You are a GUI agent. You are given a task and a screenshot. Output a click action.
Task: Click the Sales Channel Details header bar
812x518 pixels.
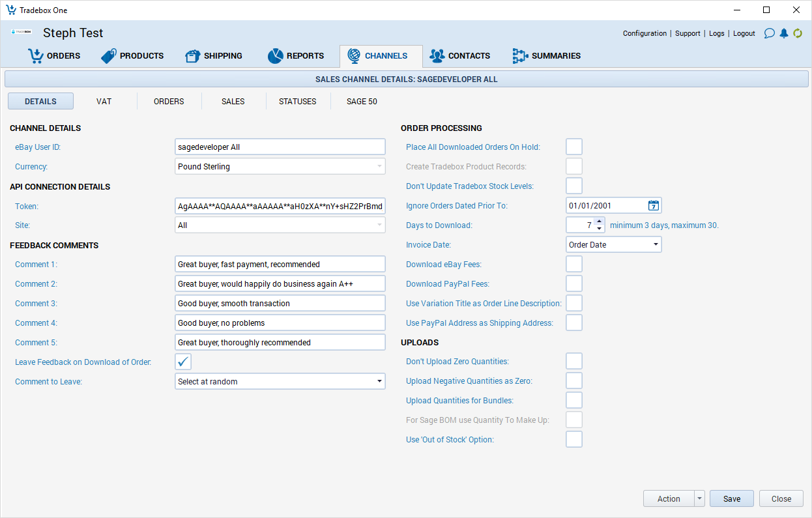(x=406, y=79)
